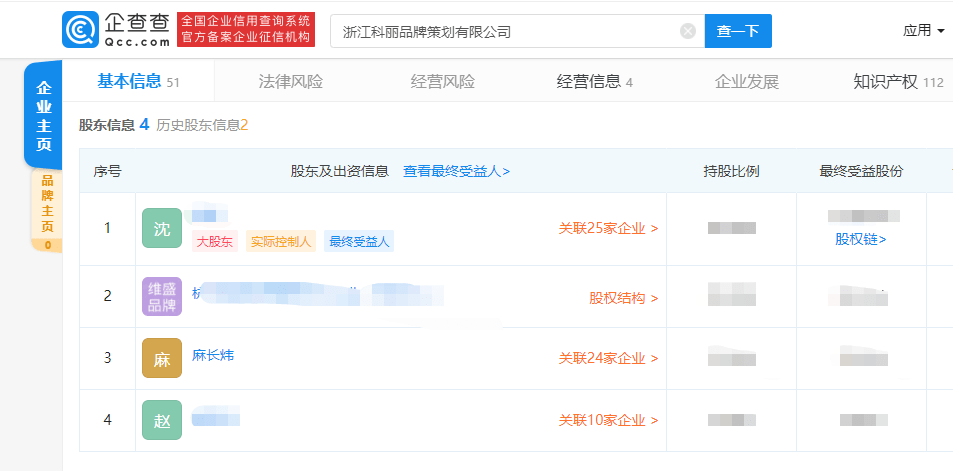
Task: Open 关联24家企业 link for 麻长炜
Action: 608,359
